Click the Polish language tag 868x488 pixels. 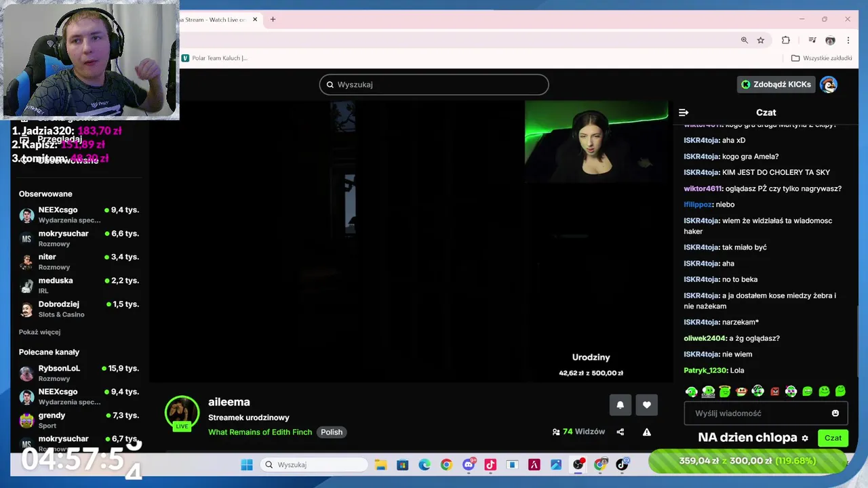pos(332,432)
